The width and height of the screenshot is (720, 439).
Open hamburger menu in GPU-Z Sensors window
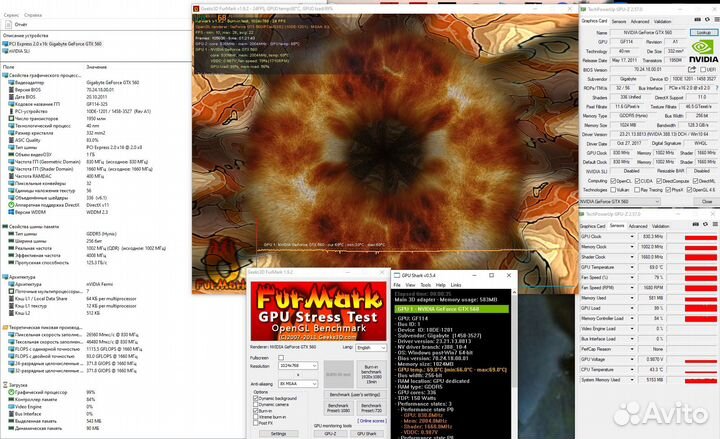coord(716,224)
